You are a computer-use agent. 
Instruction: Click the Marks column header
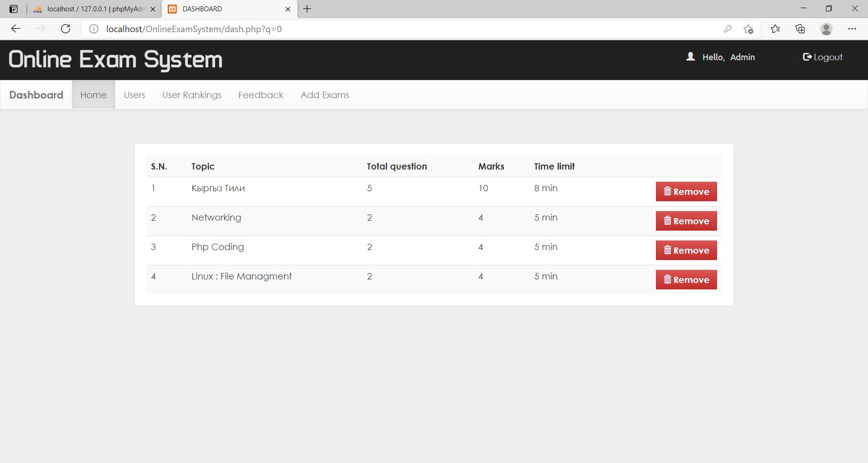(x=491, y=166)
